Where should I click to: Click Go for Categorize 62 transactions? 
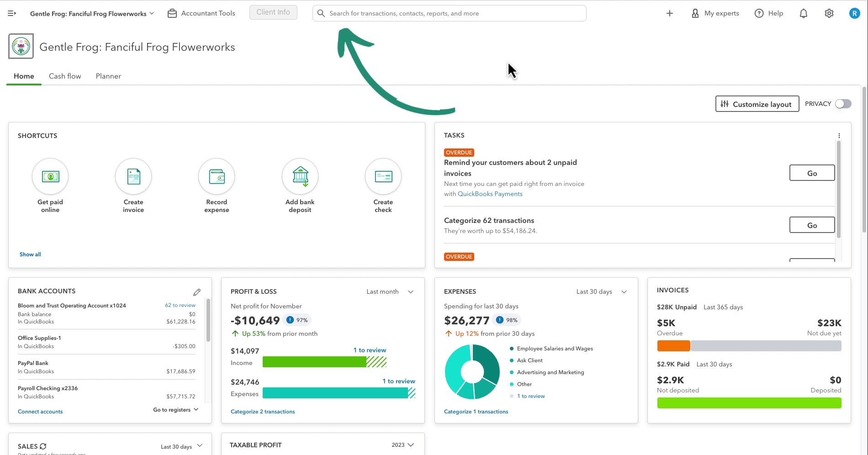pos(812,225)
